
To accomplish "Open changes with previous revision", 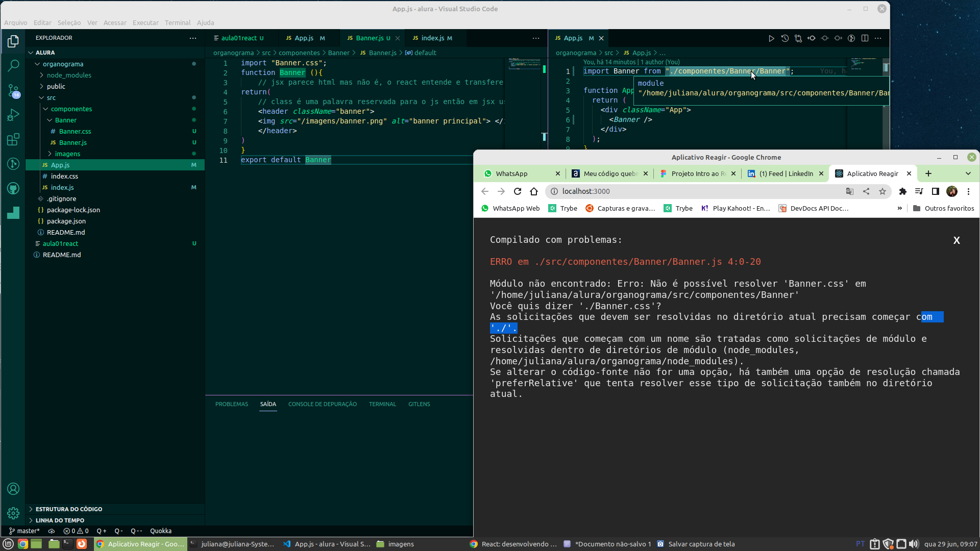I will (811, 38).
